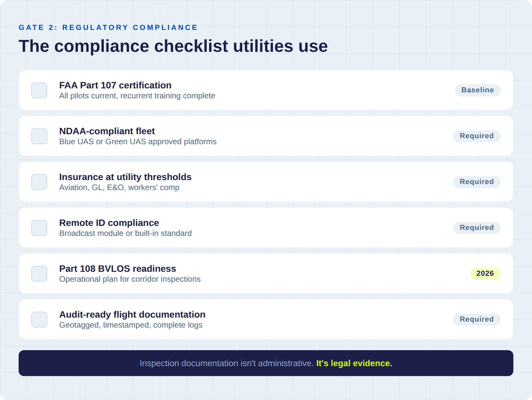Select the compliance checklist heading
532x400 pixels.
coord(173,46)
